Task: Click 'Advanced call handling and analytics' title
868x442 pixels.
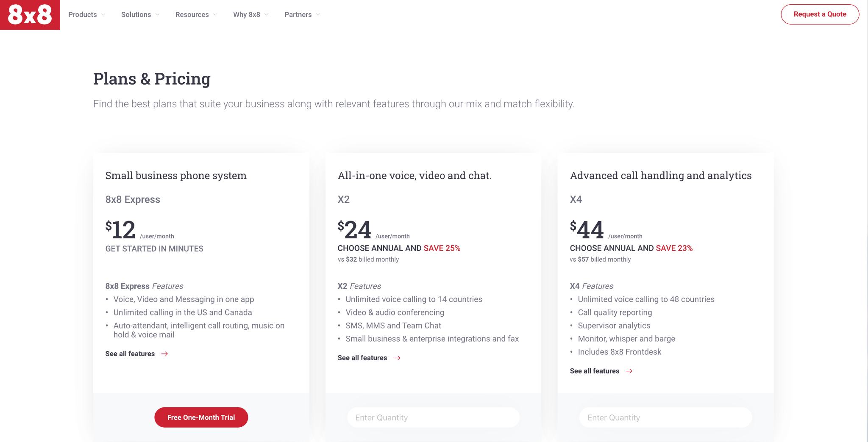Action: 661,176
